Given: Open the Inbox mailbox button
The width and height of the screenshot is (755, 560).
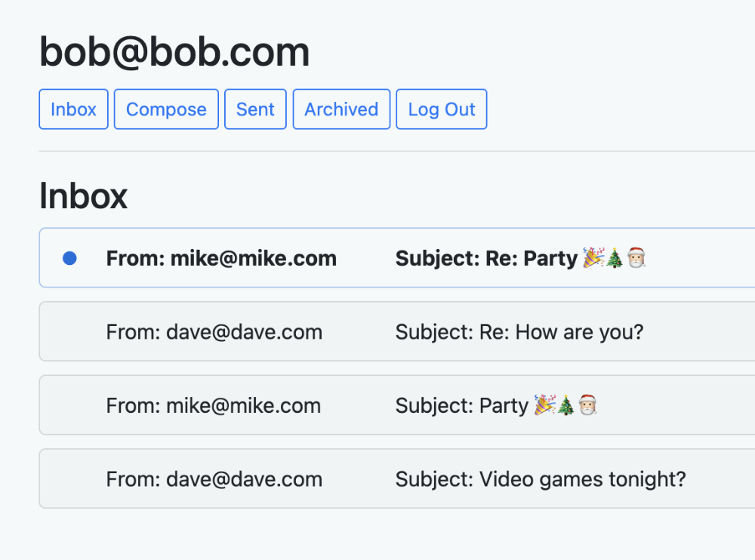Looking at the screenshot, I should coord(73,109).
